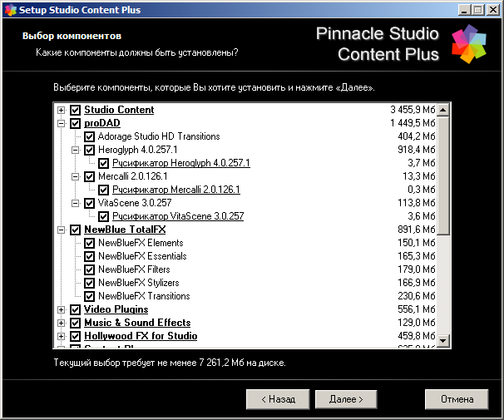Uncheck the Studio Content checkbox
The width and height of the screenshot is (504, 420).
point(75,110)
